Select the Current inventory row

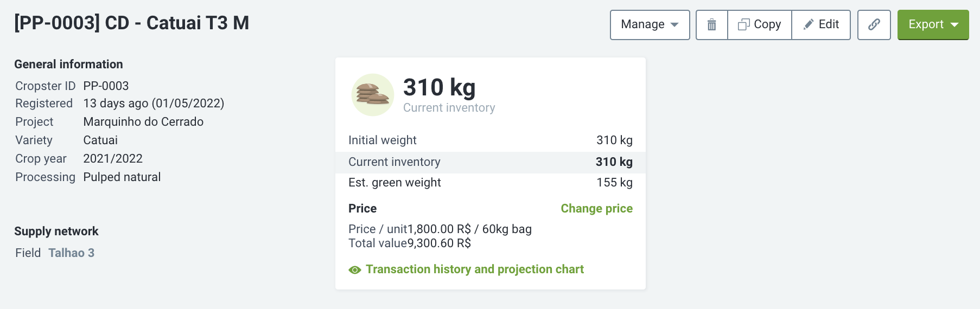[x=490, y=162]
